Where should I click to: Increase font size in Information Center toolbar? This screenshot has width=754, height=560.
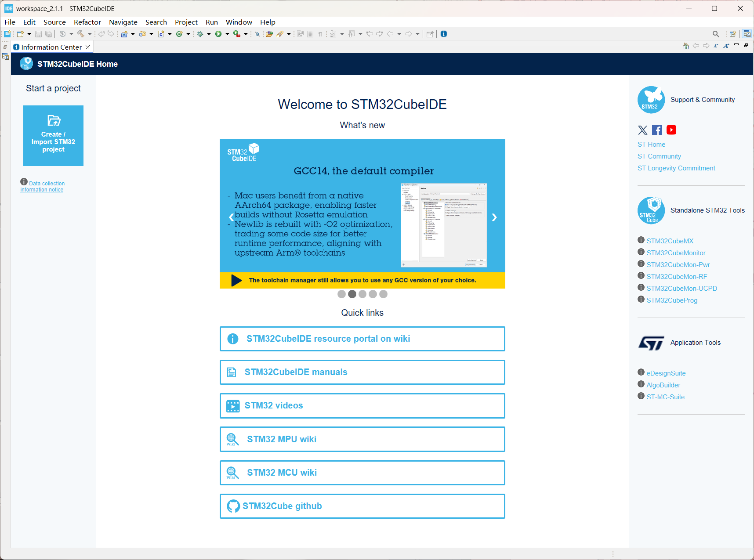point(726,46)
